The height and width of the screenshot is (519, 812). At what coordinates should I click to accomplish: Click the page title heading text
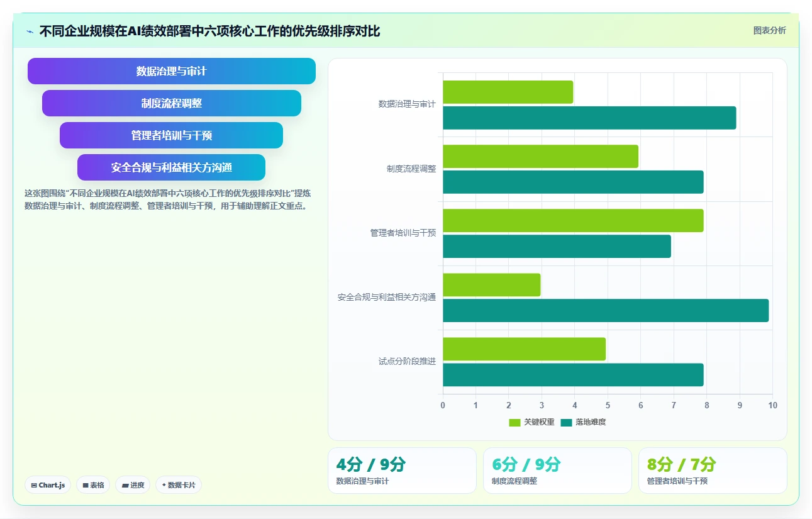pos(209,31)
